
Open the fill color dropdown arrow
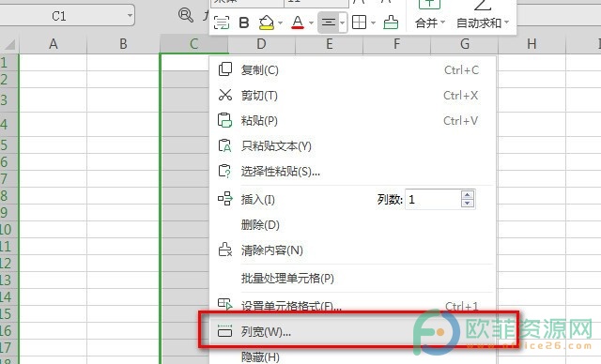coord(280,23)
